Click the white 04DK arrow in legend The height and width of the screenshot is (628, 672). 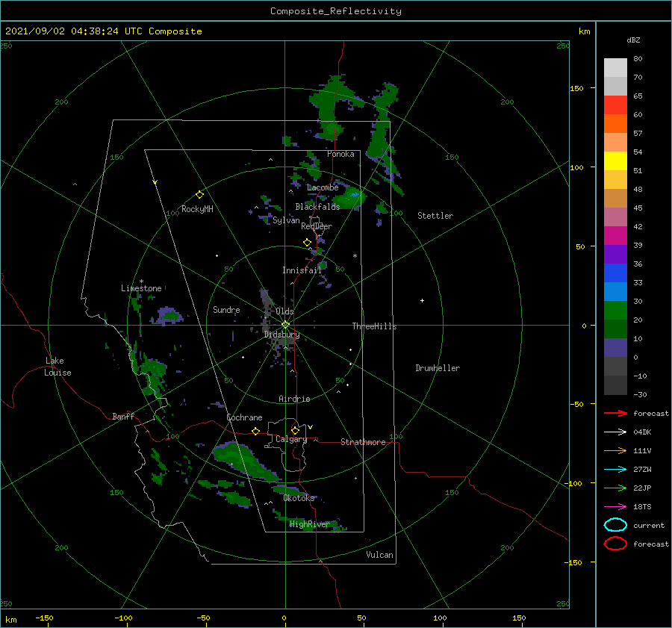(x=615, y=432)
